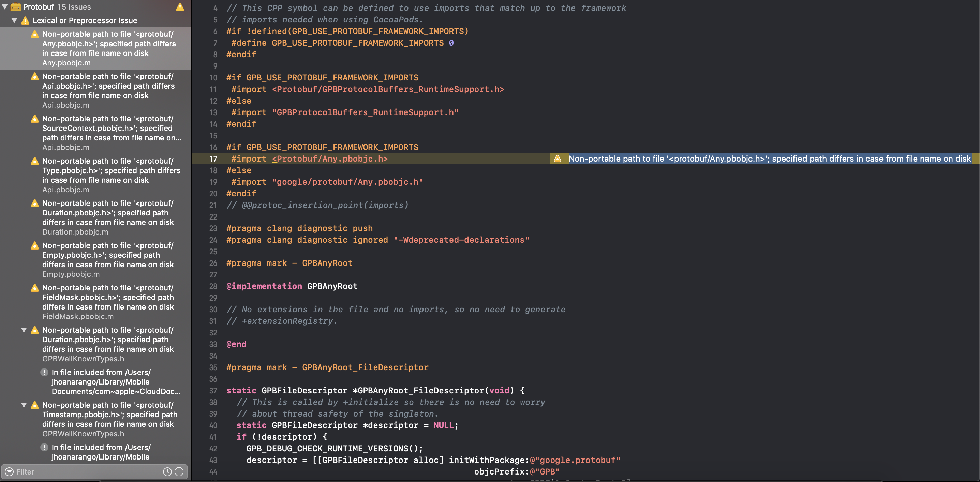
Task: Click the warning icon on the Any.pbobjc.h issue
Action: pos(35,34)
